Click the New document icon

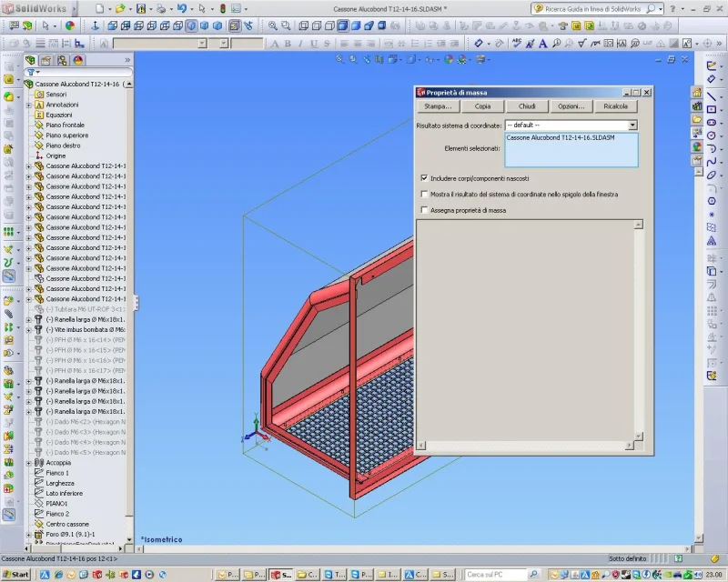[x=99, y=8]
